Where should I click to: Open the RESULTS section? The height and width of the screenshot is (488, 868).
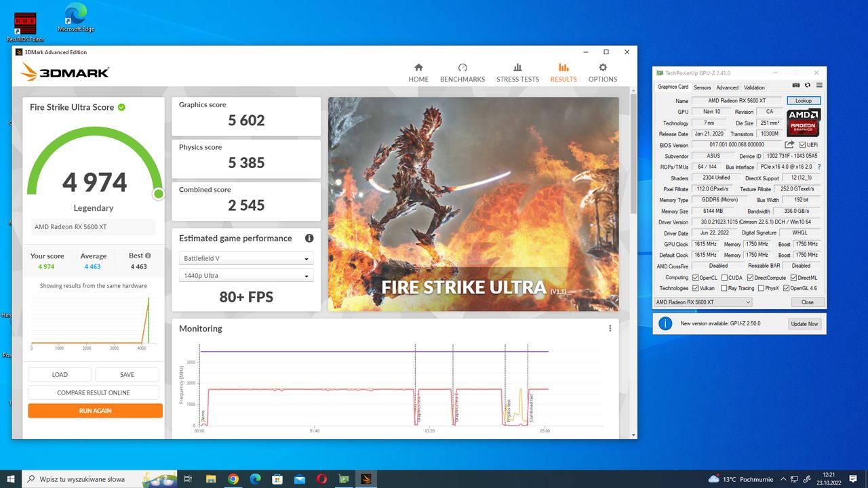[563, 73]
